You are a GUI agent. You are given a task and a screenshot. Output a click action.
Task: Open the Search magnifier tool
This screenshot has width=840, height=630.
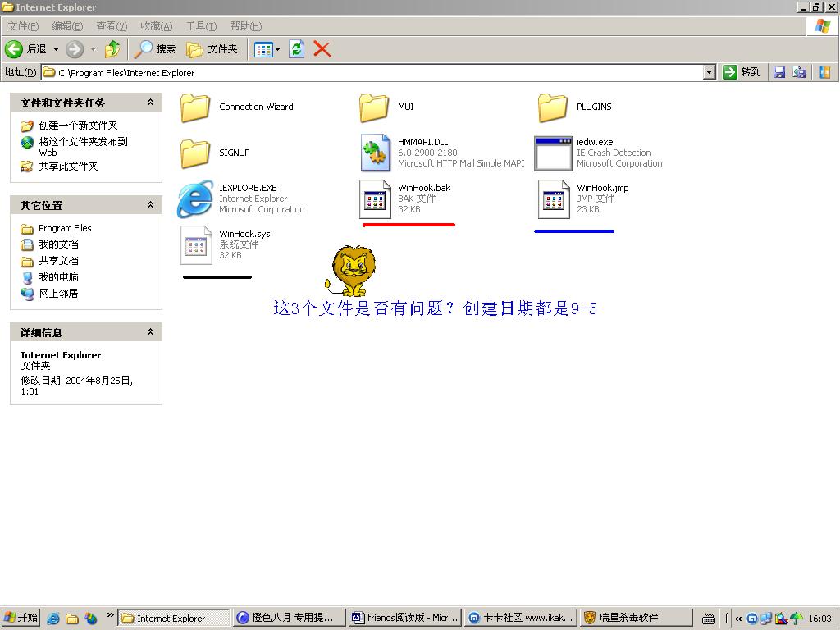pos(155,49)
